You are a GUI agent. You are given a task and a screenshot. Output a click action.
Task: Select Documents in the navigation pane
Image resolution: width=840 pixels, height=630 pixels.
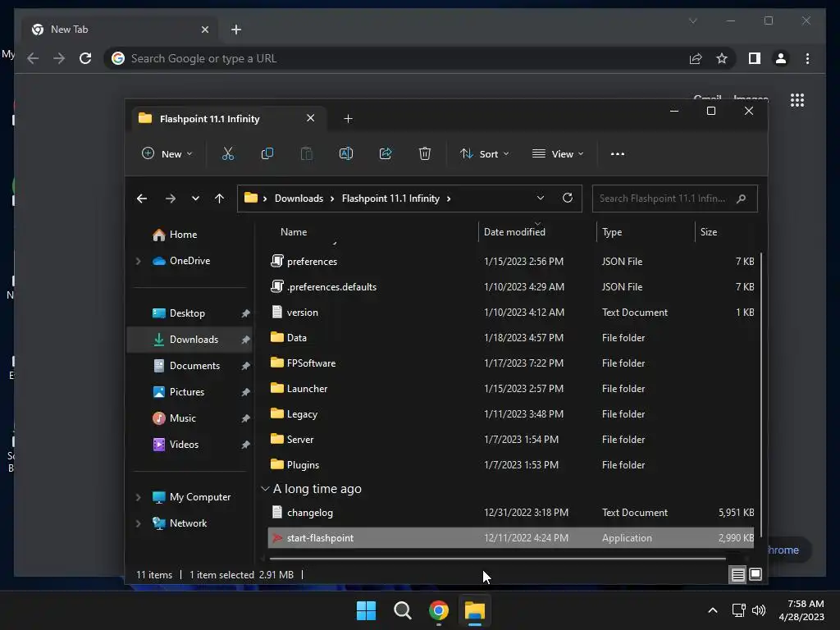tap(194, 366)
